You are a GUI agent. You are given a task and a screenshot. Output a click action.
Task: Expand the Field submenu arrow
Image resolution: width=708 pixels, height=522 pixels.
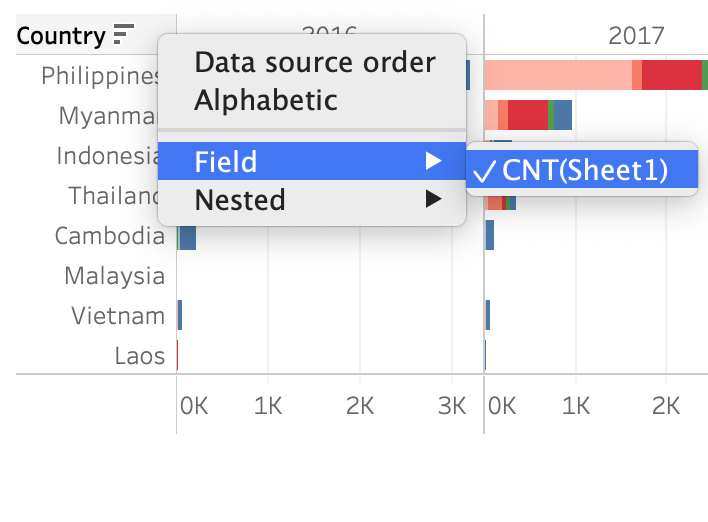(433, 161)
